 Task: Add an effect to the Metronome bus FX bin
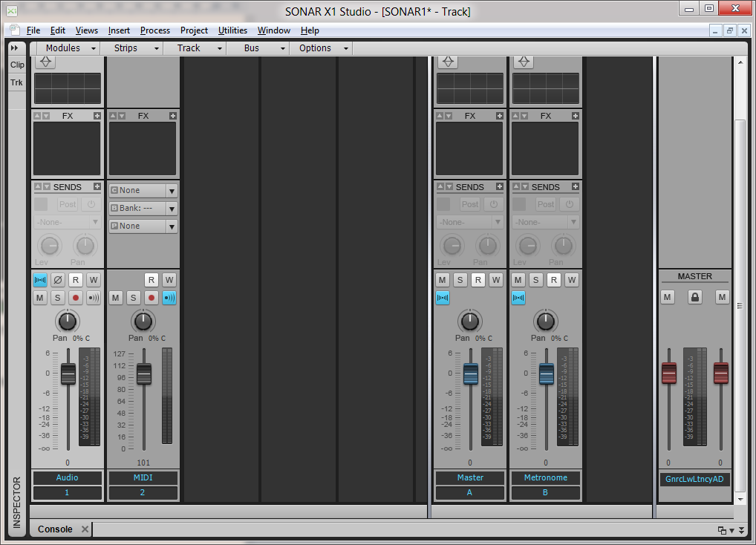(x=576, y=116)
